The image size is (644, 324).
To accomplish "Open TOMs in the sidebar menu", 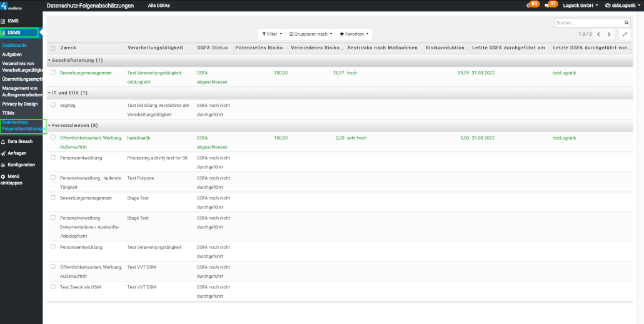I will tap(9, 113).
